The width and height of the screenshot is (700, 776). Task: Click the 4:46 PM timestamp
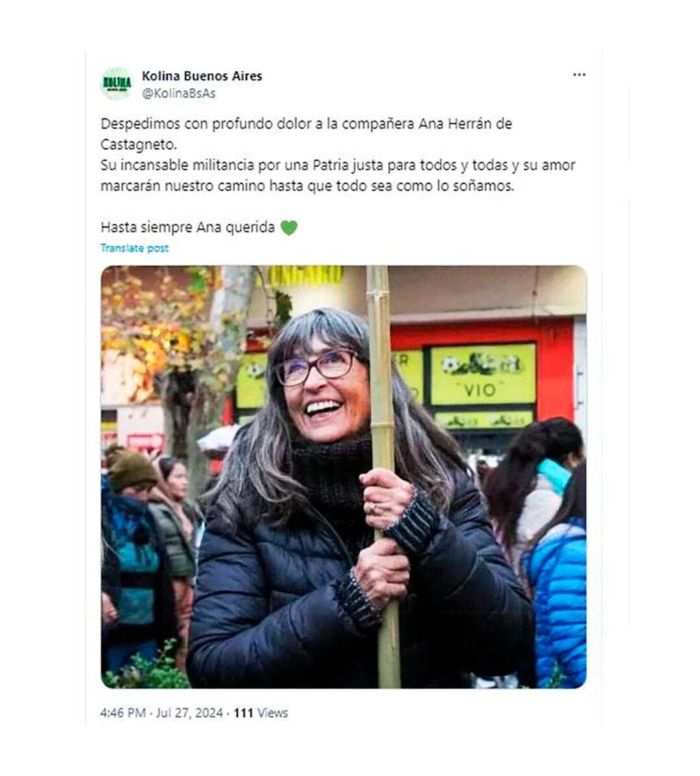pos(122,712)
